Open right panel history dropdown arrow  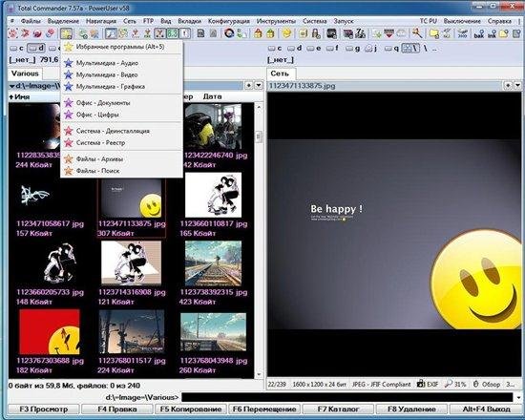[518, 86]
